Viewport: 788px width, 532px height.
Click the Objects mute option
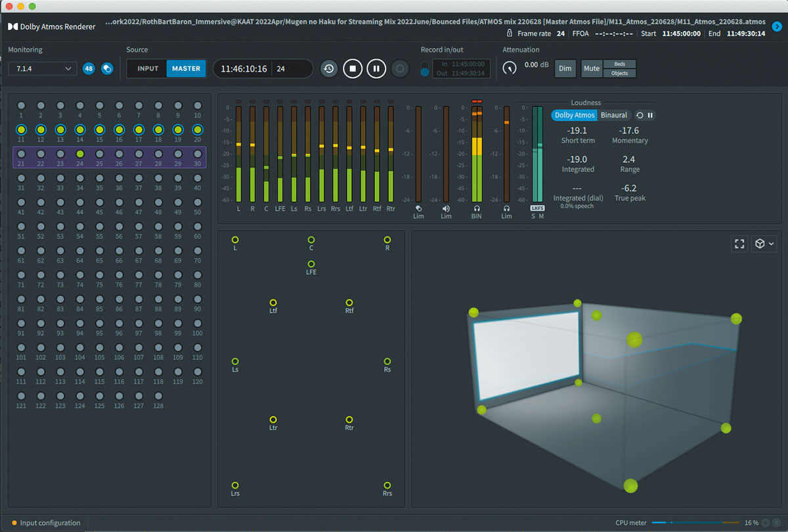pyautogui.click(x=619, y=73)
